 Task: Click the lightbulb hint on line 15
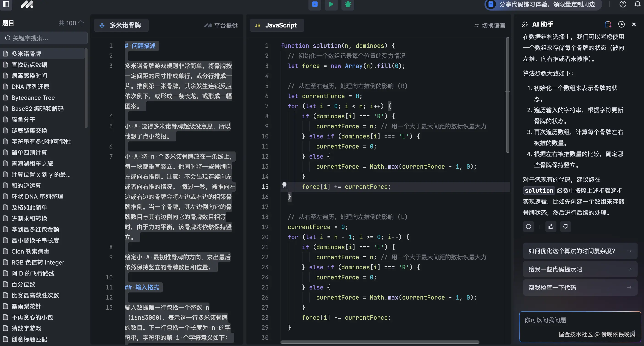tap(284, 185)
